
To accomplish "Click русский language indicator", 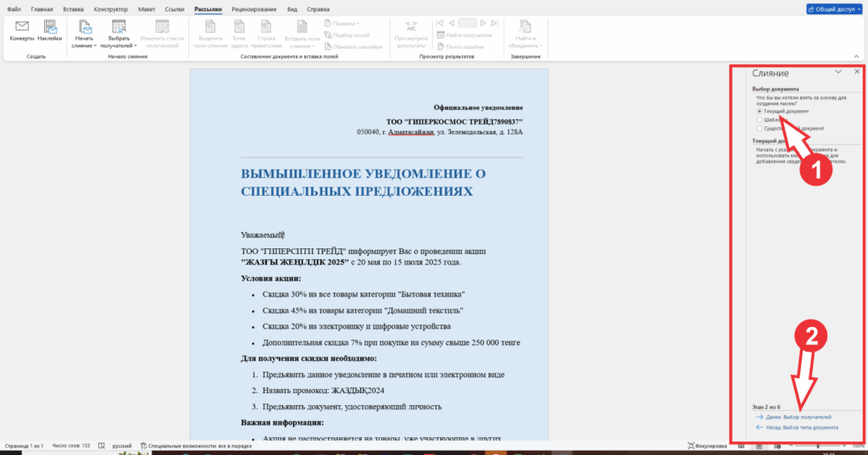I will pyautogui.click(x=122, y=446).
